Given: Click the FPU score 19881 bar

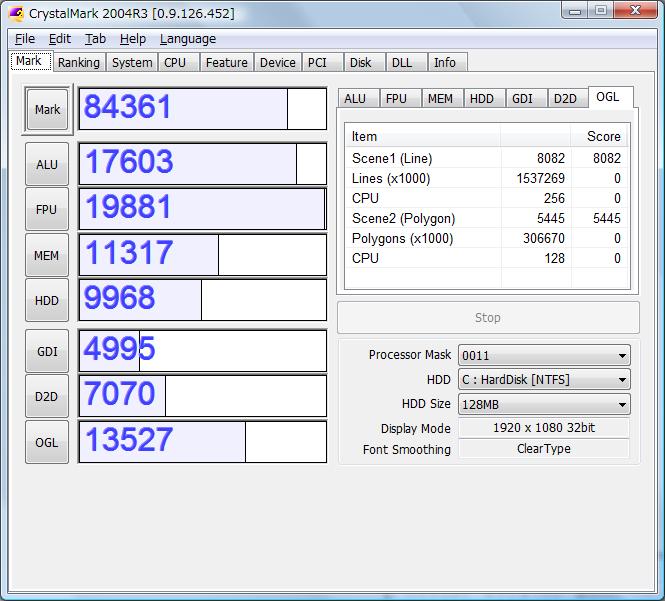Looking at the screenshot, I should tap(203, 209).
